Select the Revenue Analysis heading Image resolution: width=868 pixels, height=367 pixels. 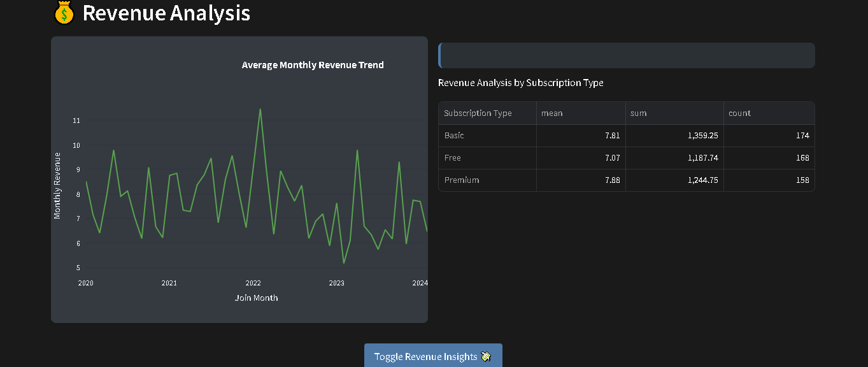166,13
